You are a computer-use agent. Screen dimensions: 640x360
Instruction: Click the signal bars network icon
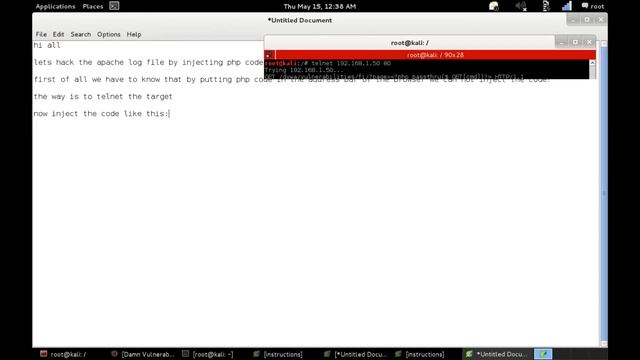click(x=567, y=6)
